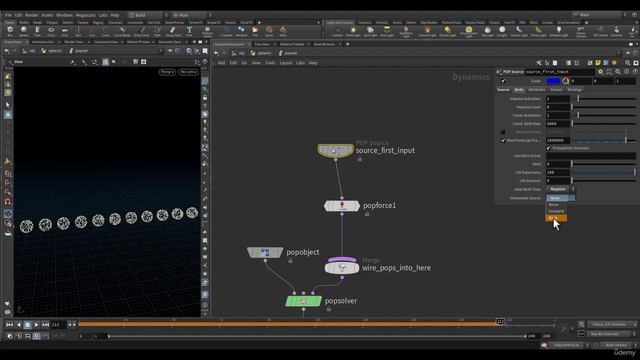640x360 pixels.
Task: Select the Torus shelf tool
Action: click(51, 31)
